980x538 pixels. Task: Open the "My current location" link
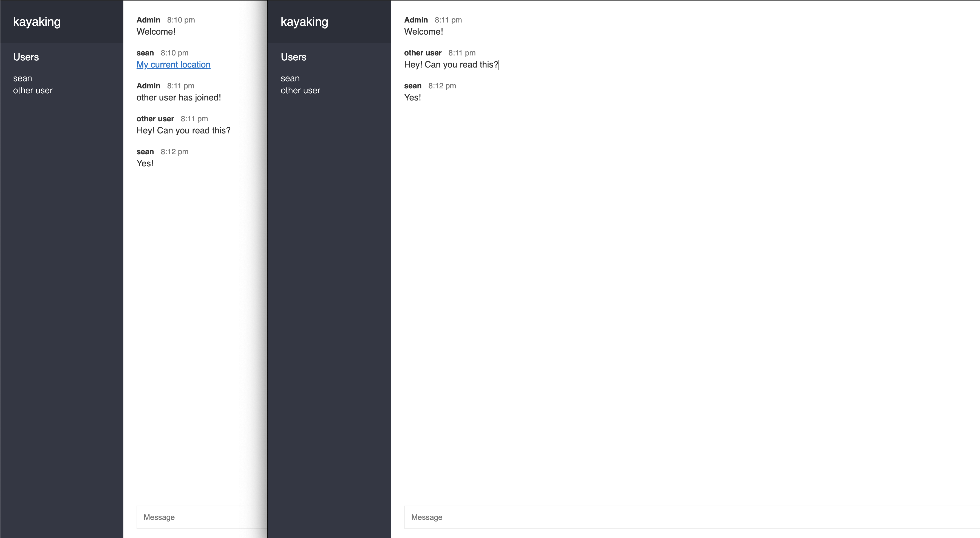[x=173, y=64]
